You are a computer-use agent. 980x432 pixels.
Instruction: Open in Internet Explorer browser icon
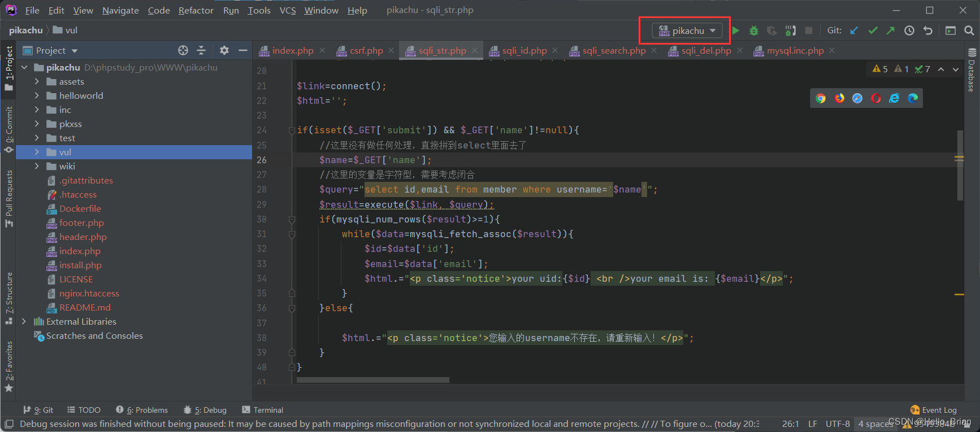click(x=894, y=98)
